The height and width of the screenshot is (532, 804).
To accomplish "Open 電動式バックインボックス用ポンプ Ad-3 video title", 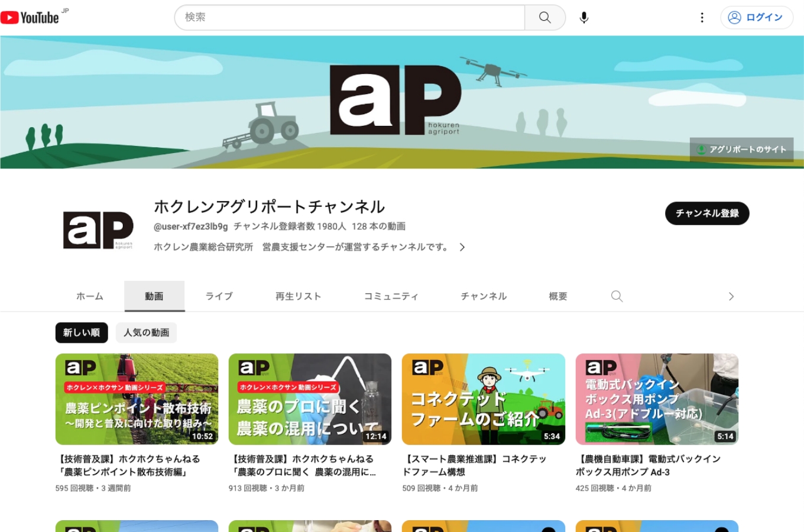I will click(x=648, y=465).
